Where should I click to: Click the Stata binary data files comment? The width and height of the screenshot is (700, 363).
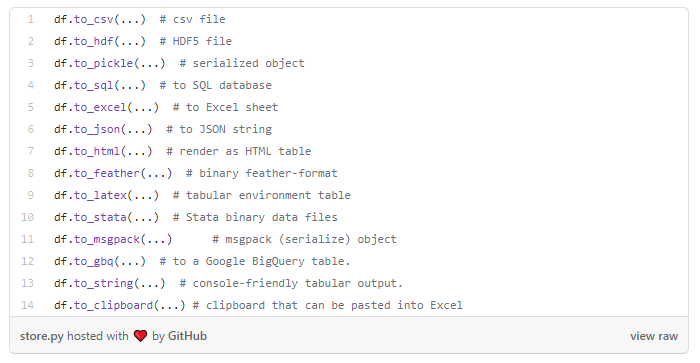click(255, 217)
